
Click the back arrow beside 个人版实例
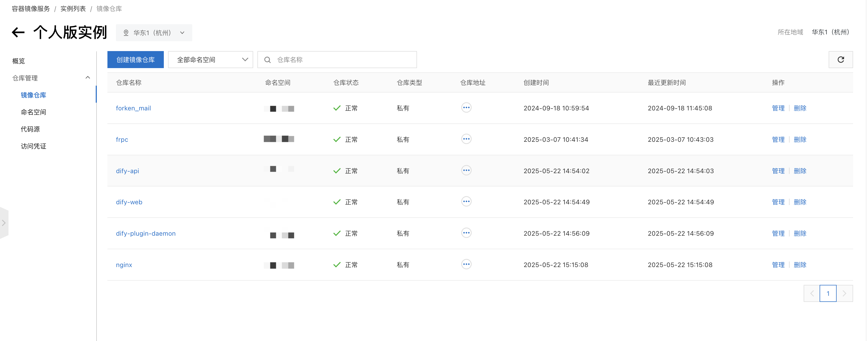pos(18,32)
